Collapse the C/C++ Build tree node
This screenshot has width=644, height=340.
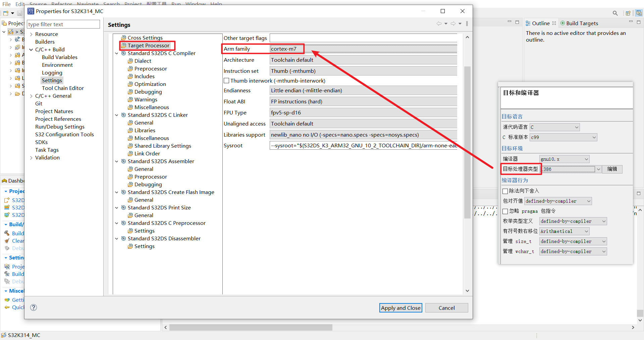point(31,50)
